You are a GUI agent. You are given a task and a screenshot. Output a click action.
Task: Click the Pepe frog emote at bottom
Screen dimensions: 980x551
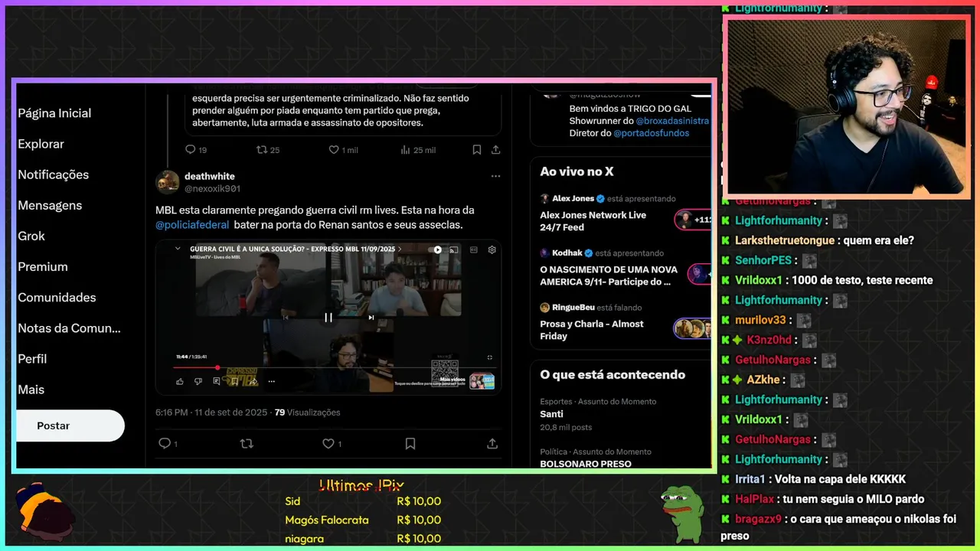pos(682,514)
